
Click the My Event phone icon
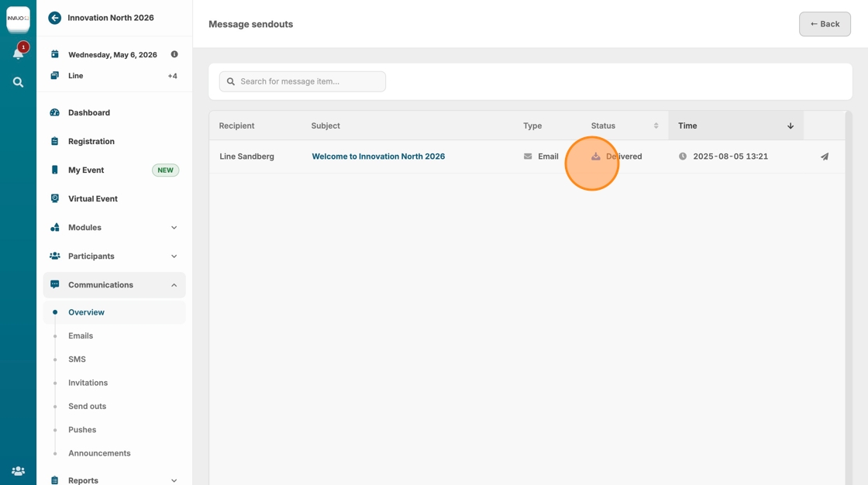(55, 170)
